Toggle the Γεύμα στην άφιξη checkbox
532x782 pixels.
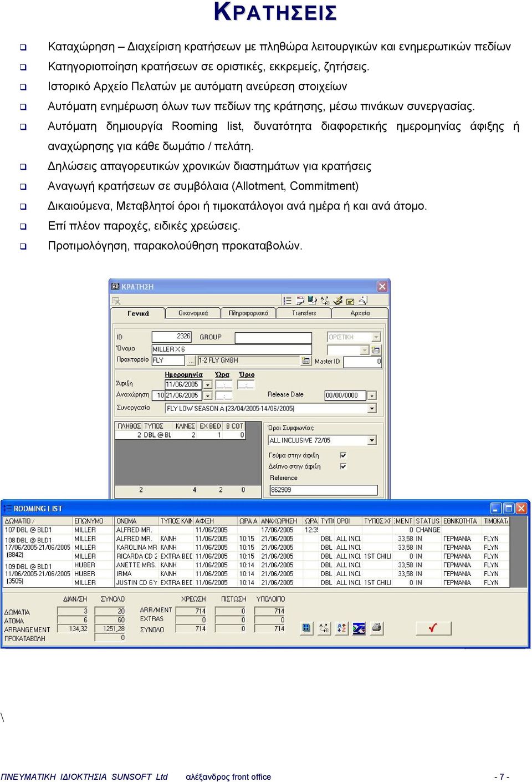(x=343, y=455)
